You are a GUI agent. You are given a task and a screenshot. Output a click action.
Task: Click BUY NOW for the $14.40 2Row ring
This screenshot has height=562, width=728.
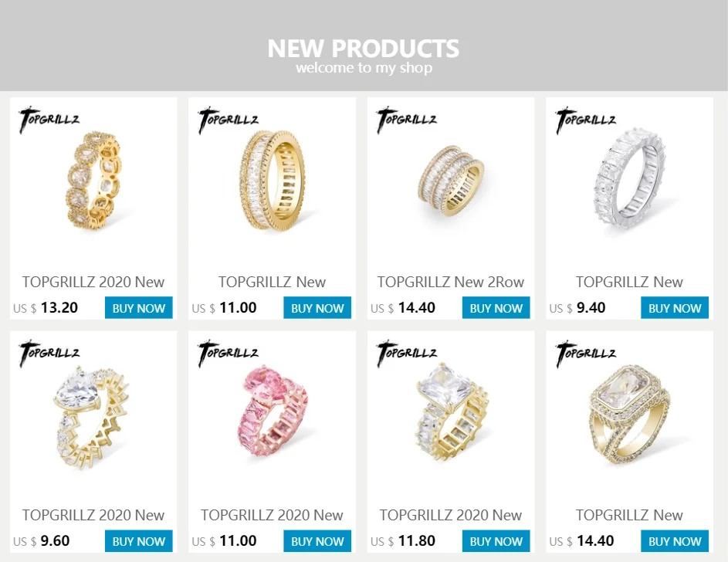click(496, 308)
